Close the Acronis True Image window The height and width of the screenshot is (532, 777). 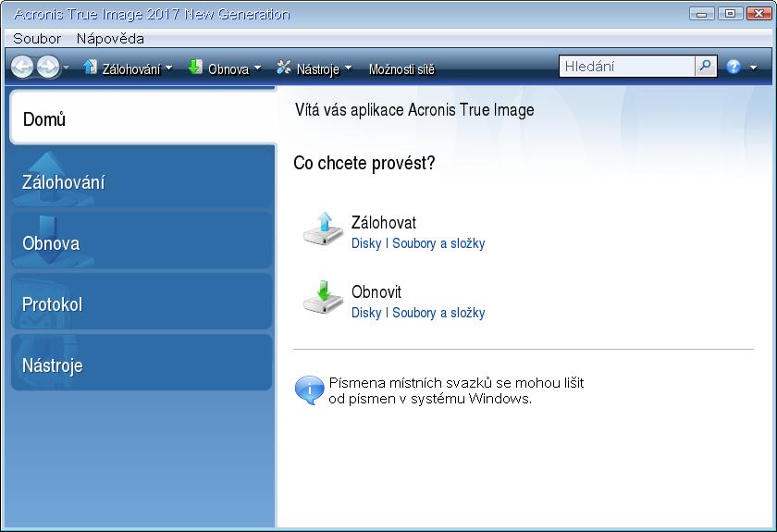758,13
